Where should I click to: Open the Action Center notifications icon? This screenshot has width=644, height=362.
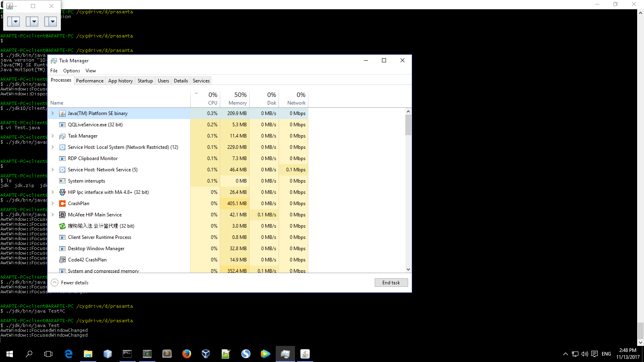(x=594, y=354)
